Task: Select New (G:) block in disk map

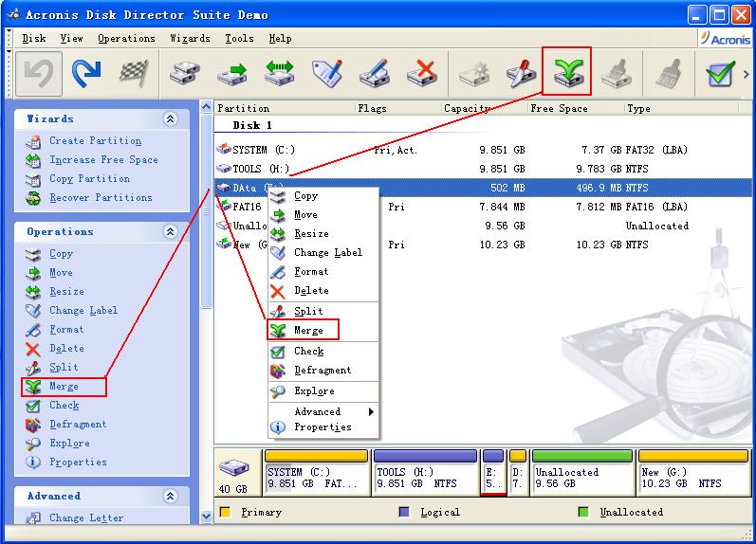Action: click(x=693, y=472)
